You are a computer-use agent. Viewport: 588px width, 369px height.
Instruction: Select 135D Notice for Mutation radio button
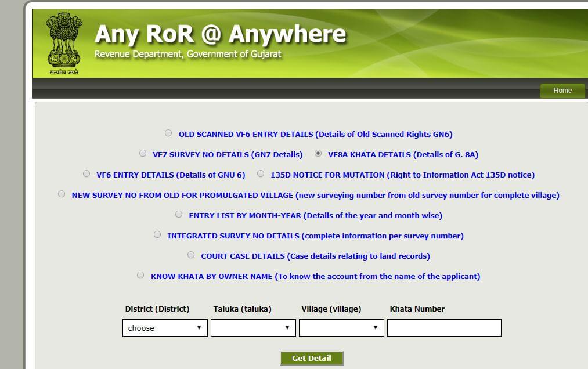[261, 173]
